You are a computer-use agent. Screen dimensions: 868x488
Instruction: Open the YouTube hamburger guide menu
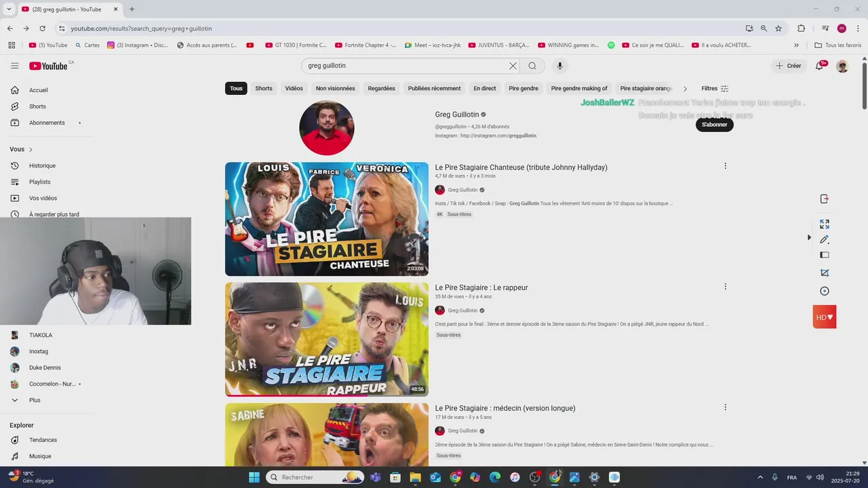[15, 66]
